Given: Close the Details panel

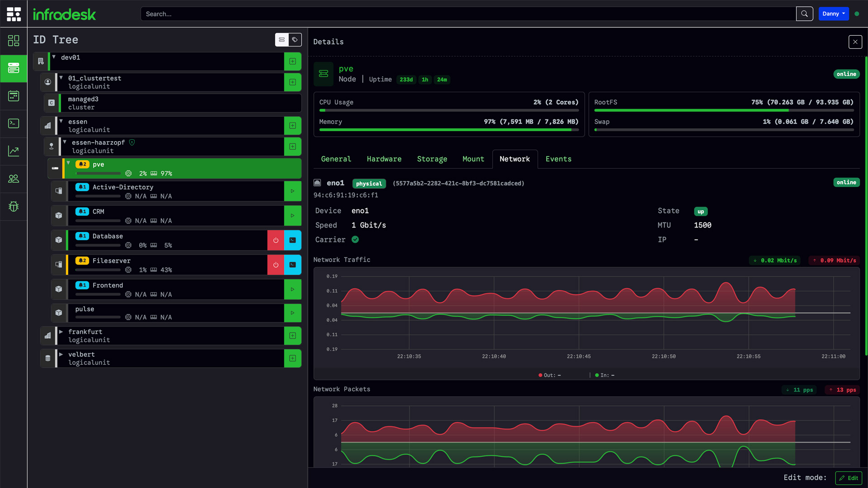Looking at the screenshot, I should 855,42.
